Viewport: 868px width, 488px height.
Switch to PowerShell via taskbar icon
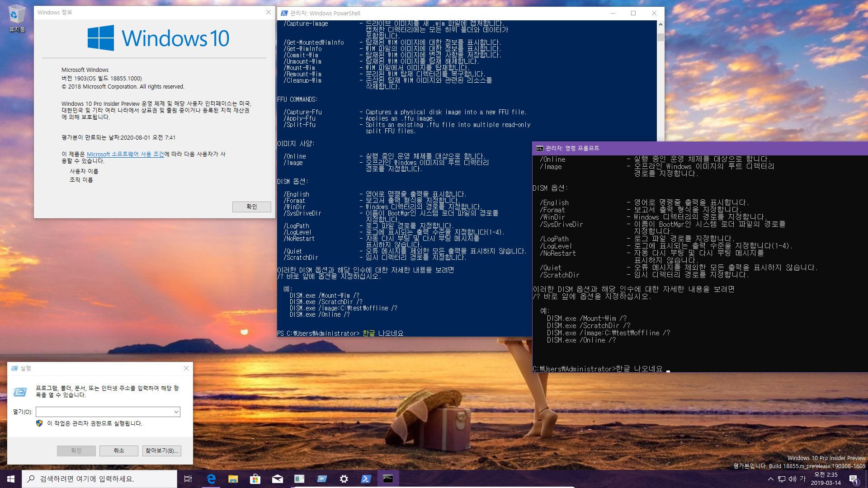366,479
